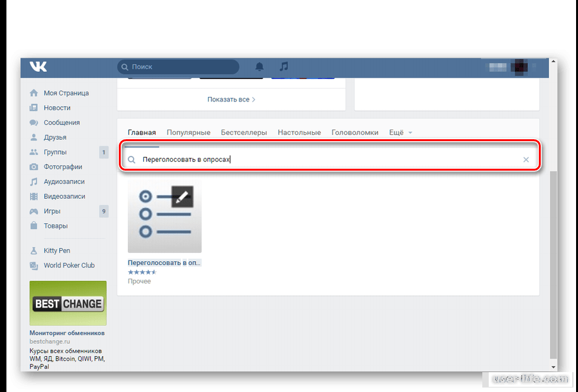Click the person icon beside Друзья
The image size is (578, 392).
click(33, 137)
